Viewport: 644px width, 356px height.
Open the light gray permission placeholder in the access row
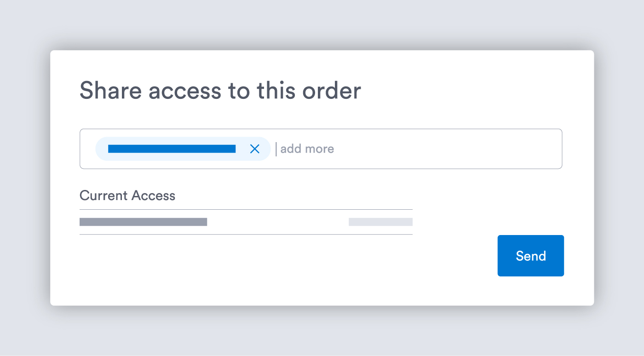coord(380,222)
